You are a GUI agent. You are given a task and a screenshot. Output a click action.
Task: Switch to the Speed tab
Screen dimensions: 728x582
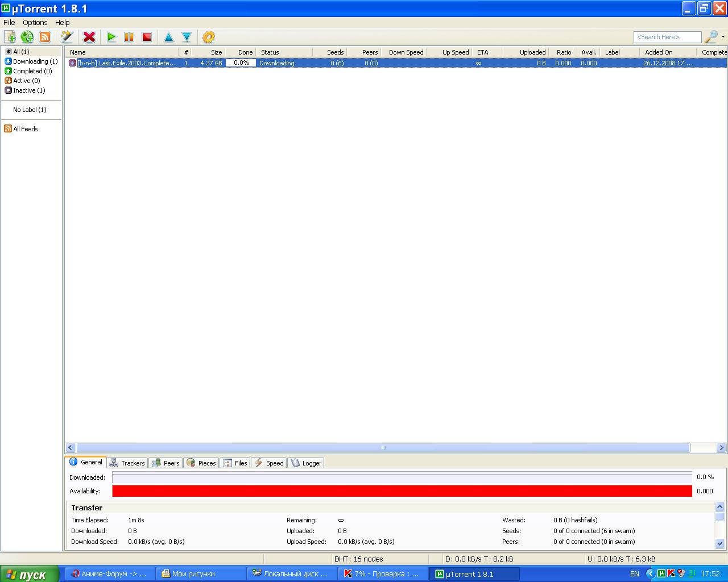pyautogui.click(x=268, y=463)
